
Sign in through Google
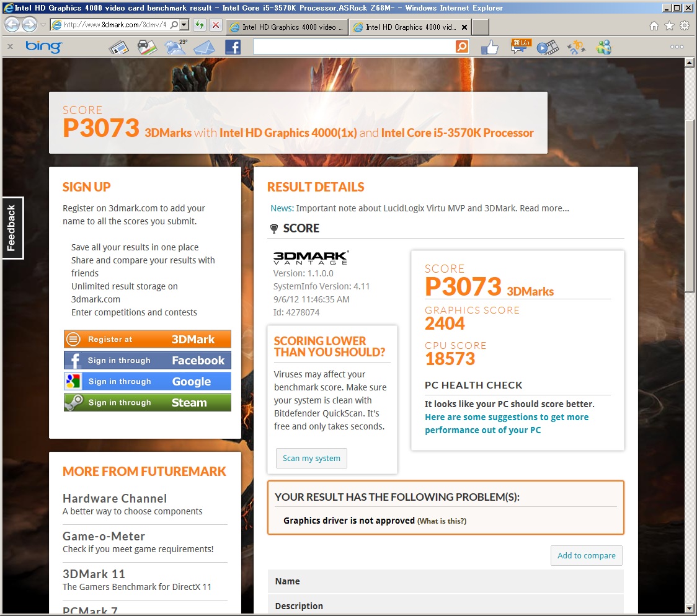(x=147, y=381)
